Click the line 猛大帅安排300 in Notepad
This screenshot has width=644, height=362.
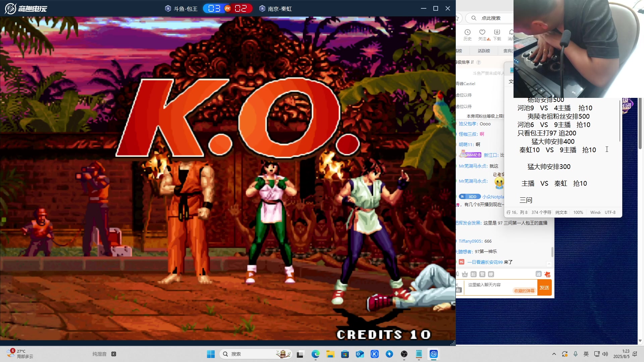pyautogui.click(x=549, y=167)
